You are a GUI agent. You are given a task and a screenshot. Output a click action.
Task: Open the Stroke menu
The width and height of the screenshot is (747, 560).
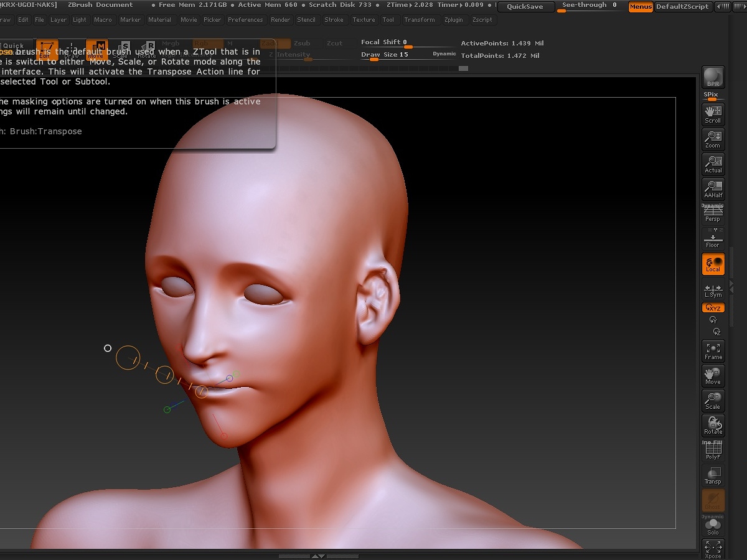tap(334, 20)
